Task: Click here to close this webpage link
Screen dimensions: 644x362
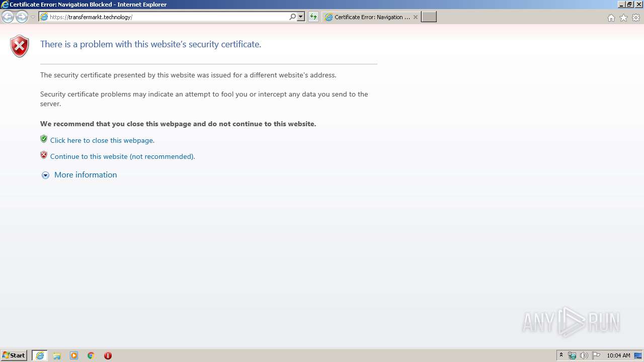Action: 102,140
